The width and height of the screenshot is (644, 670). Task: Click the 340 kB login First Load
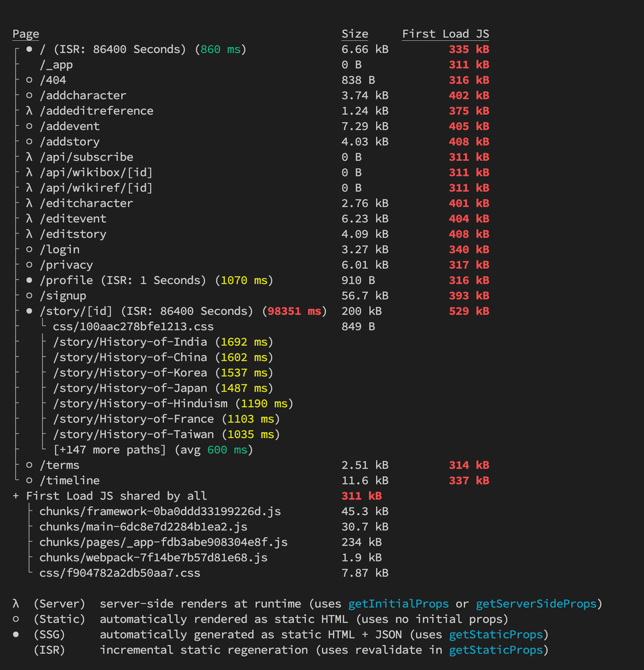pos(469,249)
